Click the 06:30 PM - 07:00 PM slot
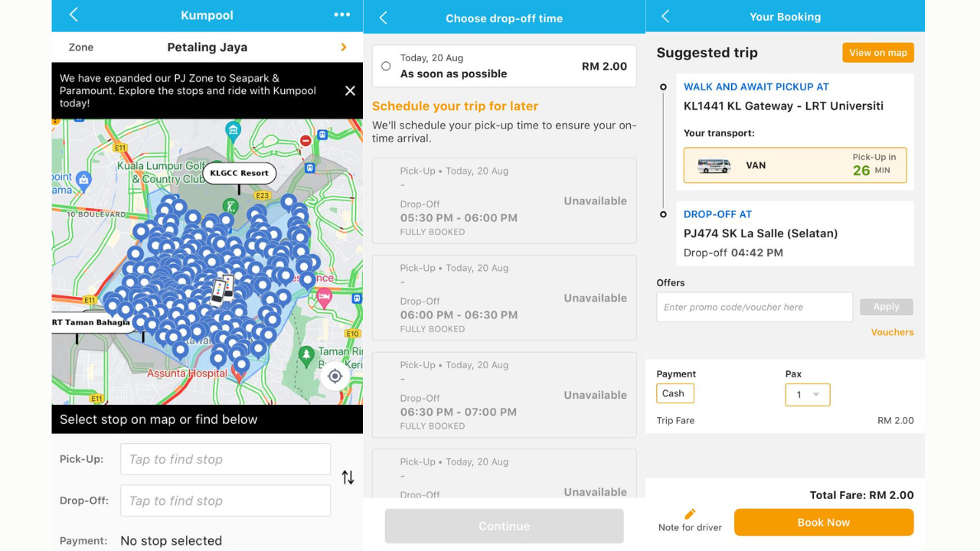980x551 pixels. [504, 396]
